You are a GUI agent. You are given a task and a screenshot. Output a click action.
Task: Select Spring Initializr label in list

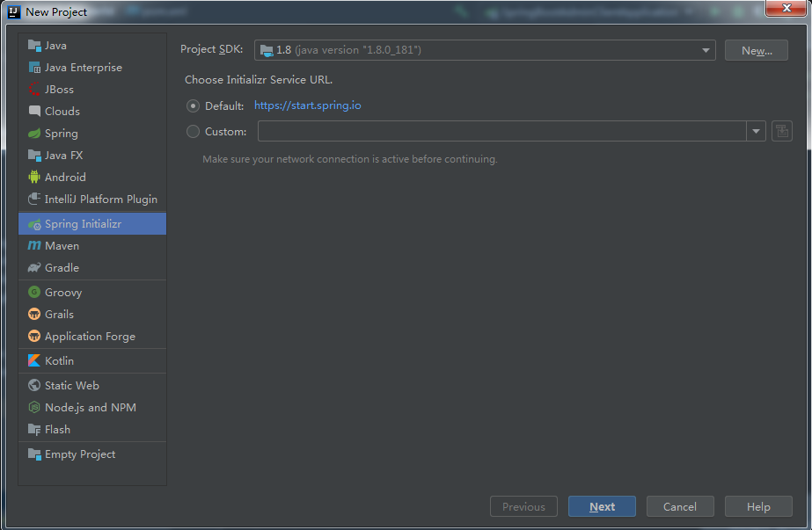click(x=83, y=224)
